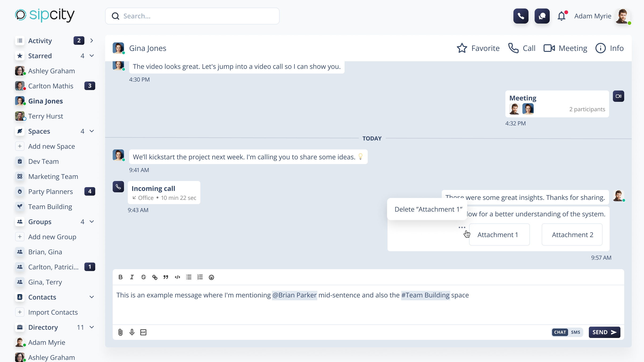Open the notifications bell

pos(561,16)
